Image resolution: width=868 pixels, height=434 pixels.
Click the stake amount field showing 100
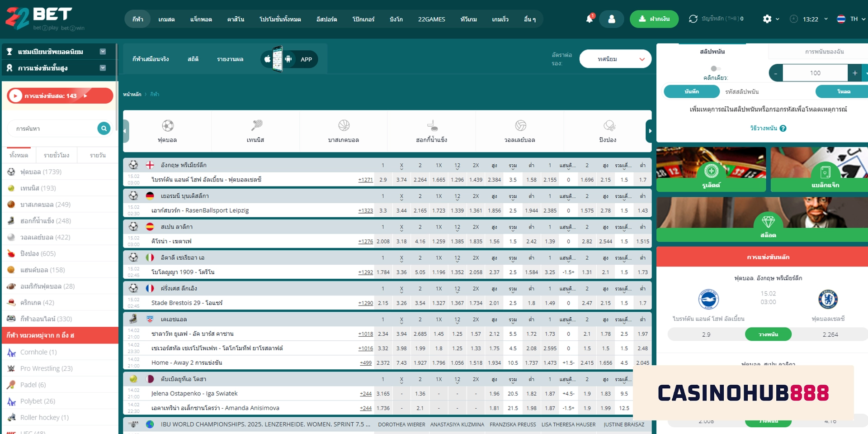pyautogui.click(x=815, y=73)
